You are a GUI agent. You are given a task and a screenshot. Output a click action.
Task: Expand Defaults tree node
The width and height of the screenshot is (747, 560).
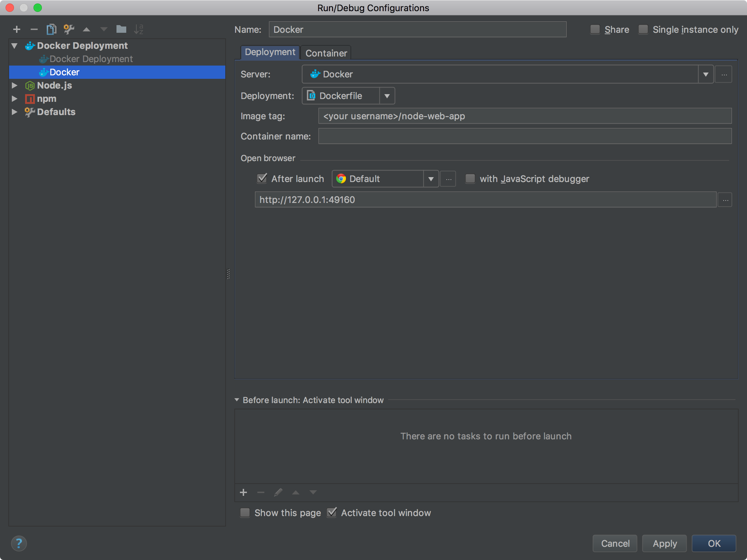(x=15, y=112)
